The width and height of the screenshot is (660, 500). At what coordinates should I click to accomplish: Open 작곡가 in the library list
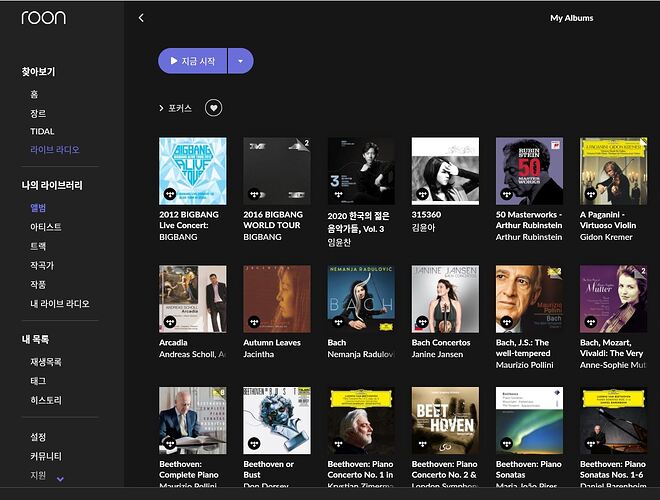click(x=42, y=265)
